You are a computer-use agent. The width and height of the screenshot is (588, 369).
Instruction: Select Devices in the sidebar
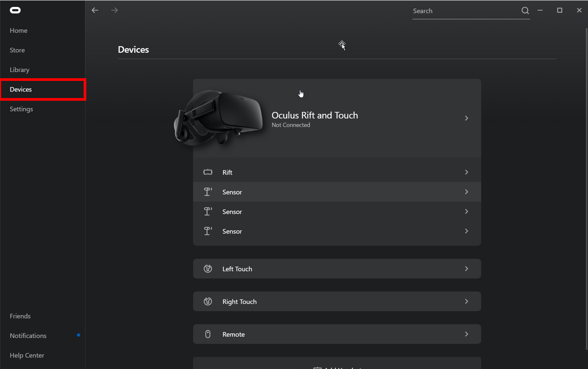[x=43, y=89]
